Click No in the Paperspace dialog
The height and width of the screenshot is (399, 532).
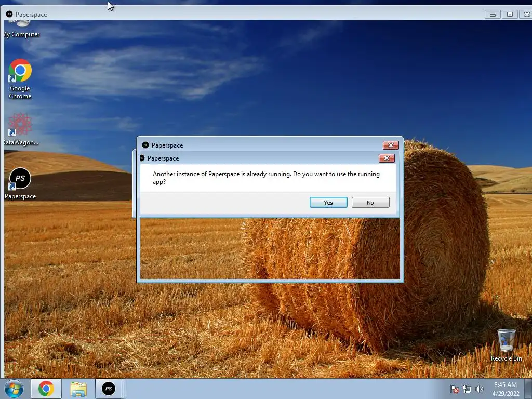coord(370,202)
